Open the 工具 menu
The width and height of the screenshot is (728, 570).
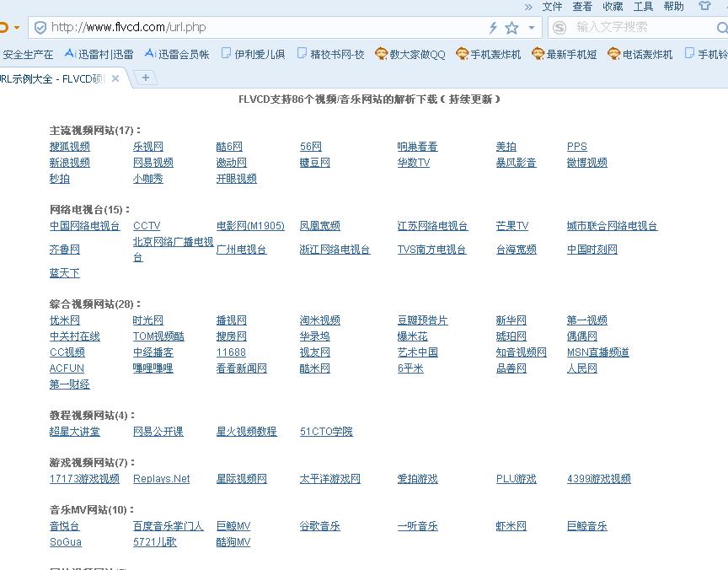coord(645,7)
